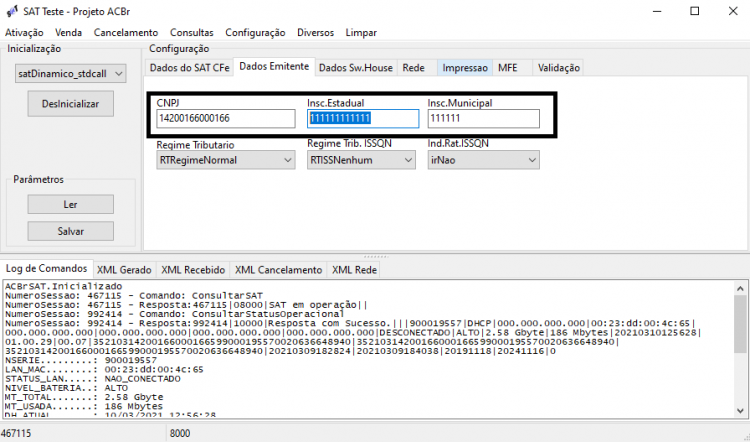The width and height of the screenshot is (750, 442).
Task: Click the log scrollbar down arrow
Action: click(740, 410)
